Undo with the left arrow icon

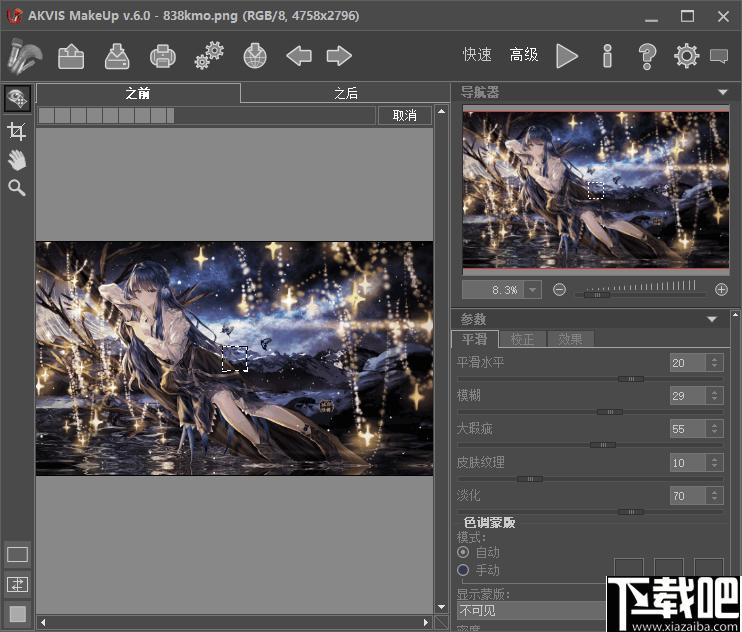tap(299, 56)
